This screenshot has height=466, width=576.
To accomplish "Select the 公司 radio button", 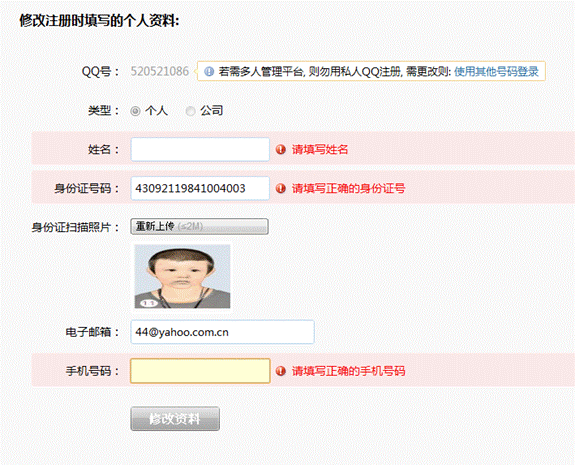I will click(x=190, y=111).
